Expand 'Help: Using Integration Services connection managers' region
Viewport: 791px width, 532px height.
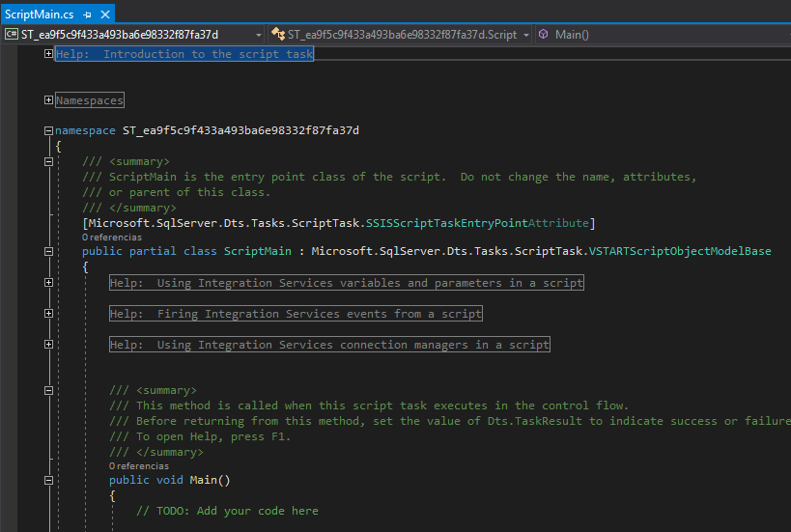pyautogui.click(x=48, y=344)
